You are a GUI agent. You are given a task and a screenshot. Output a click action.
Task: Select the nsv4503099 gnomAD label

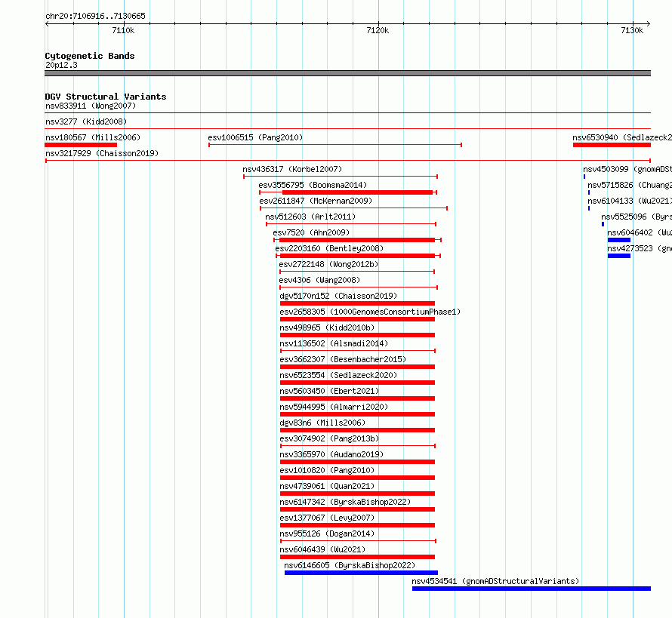click(627, 169)
